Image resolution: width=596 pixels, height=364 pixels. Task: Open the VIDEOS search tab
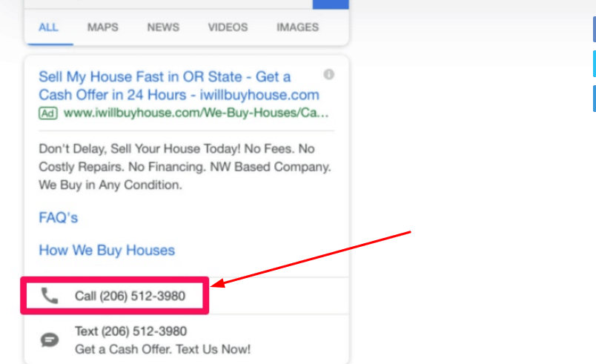tap(228, 27)
